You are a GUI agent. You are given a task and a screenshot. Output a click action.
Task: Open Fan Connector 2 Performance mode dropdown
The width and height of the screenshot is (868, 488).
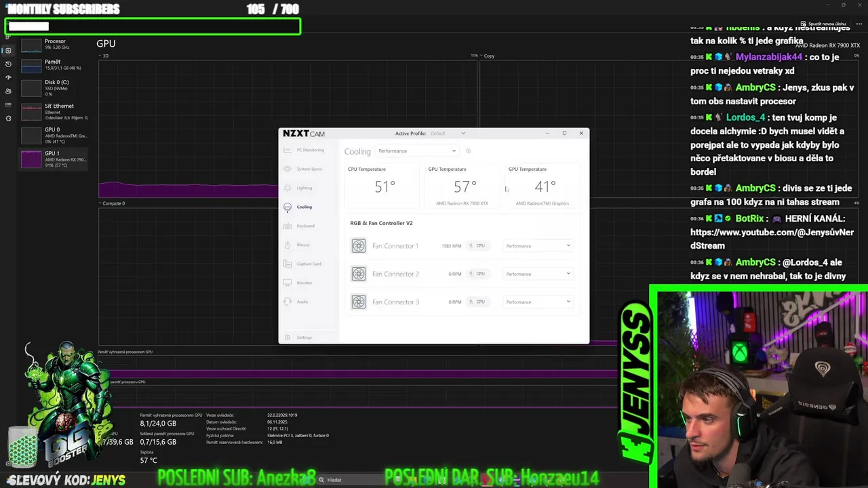(538, 274)
